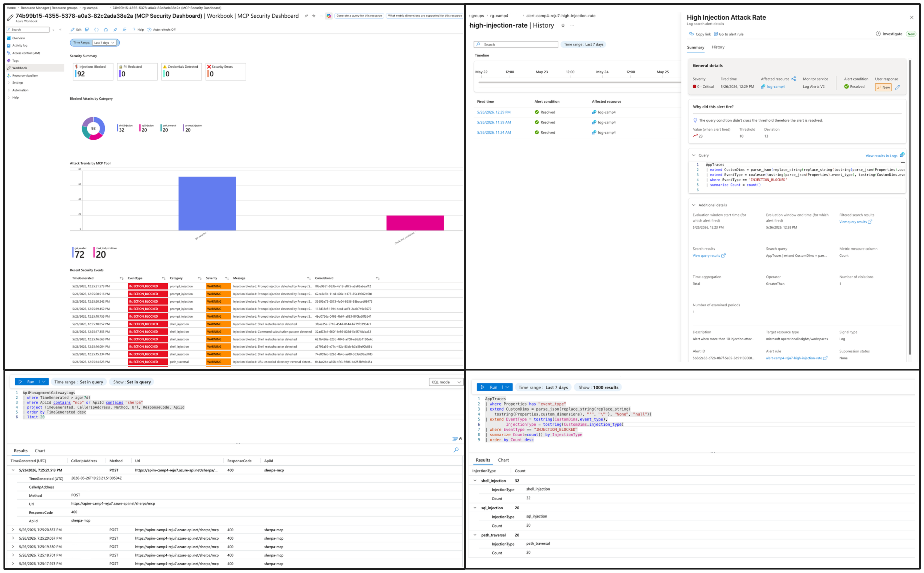Save the workbook using the floppy disk icon
Viewport: 924px width, 573px height.
87,30
